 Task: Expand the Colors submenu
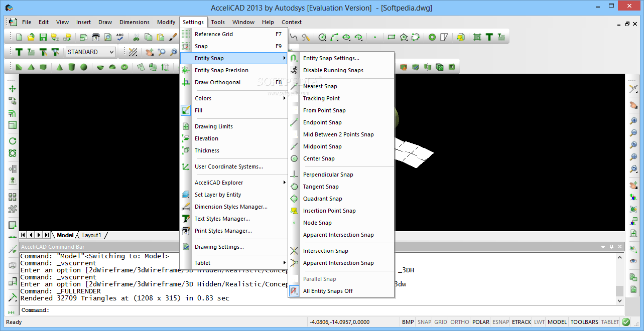(x=234, y=98)
